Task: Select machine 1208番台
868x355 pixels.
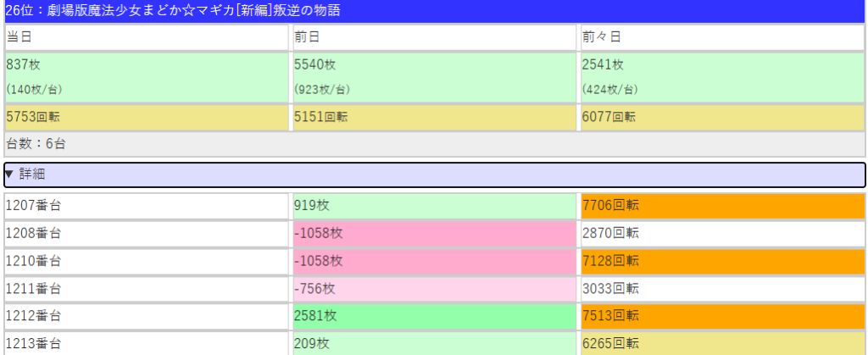Action: tap(147, 233)
